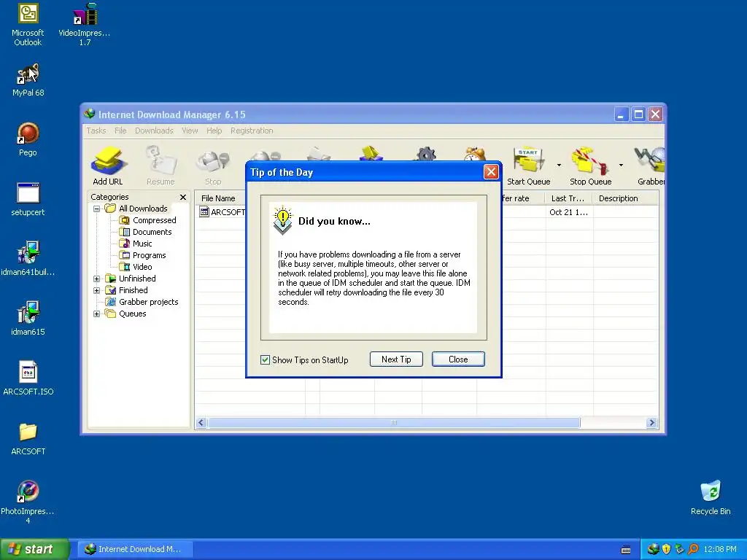
Task: Click the taskbar clock showing 12:08 PM
Action: click(720, 549)
